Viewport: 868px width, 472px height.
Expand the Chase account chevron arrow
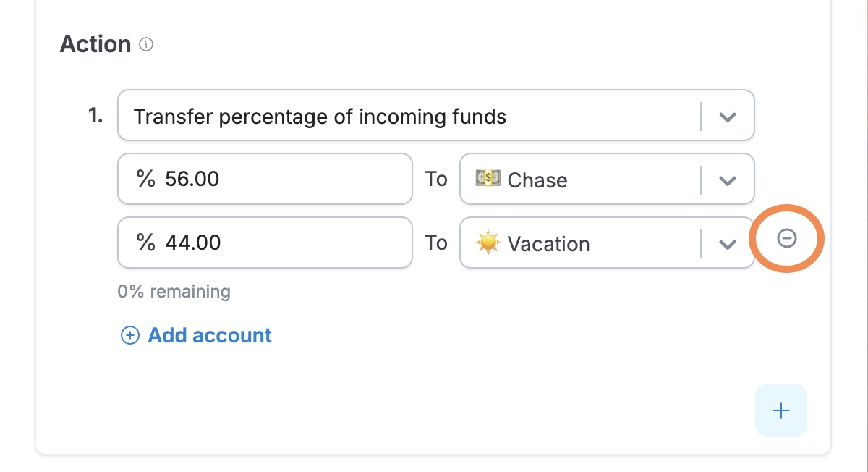click(728, 180)
